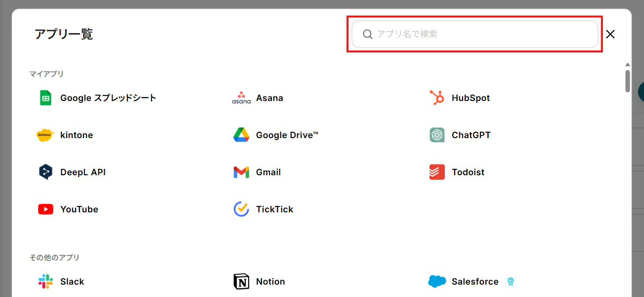The width and height of the screenshot is (644, 297).
Task: Click the Notion name text
Action: 270,282
